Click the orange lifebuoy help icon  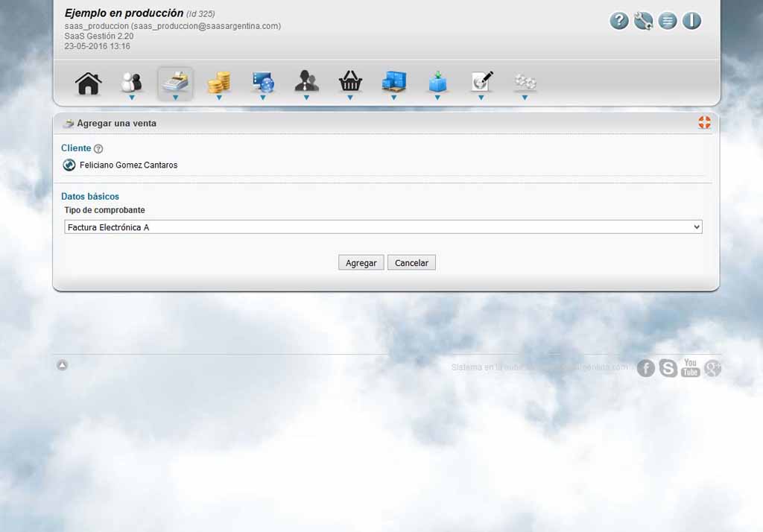point(704,123)
